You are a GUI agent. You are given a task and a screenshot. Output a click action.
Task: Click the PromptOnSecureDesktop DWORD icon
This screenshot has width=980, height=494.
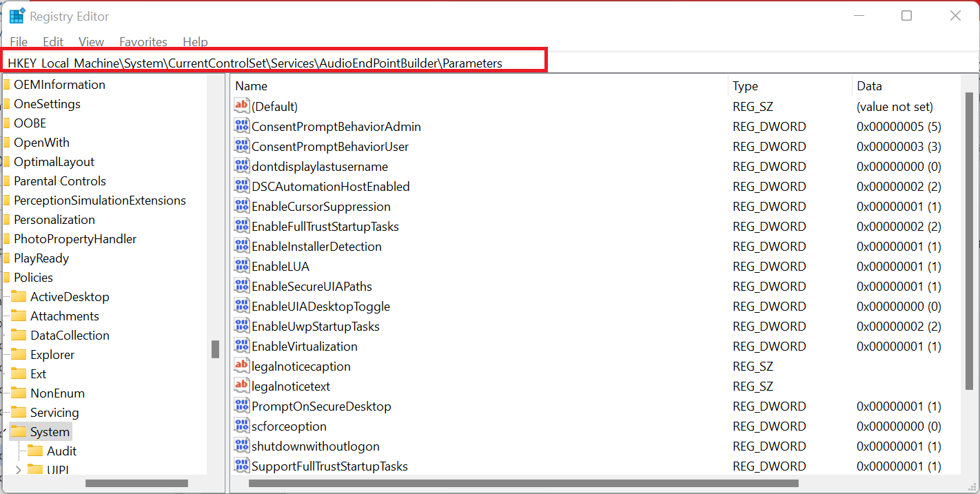(x=241, y=406)
